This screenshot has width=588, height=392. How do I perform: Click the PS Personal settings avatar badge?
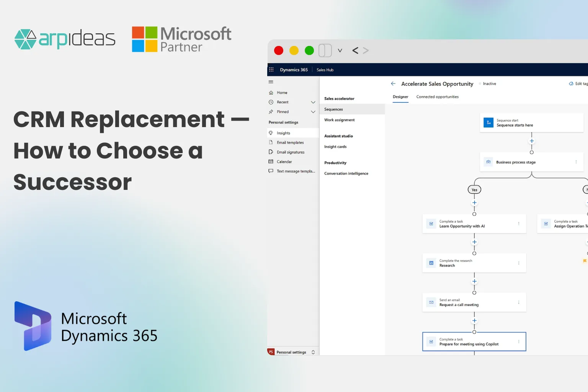coord(271,352)
